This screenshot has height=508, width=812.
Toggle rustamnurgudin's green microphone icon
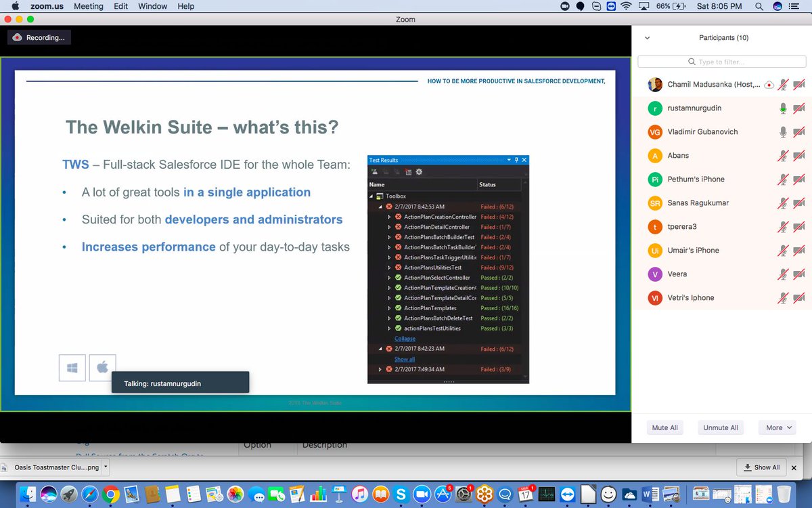pos(783,108)
